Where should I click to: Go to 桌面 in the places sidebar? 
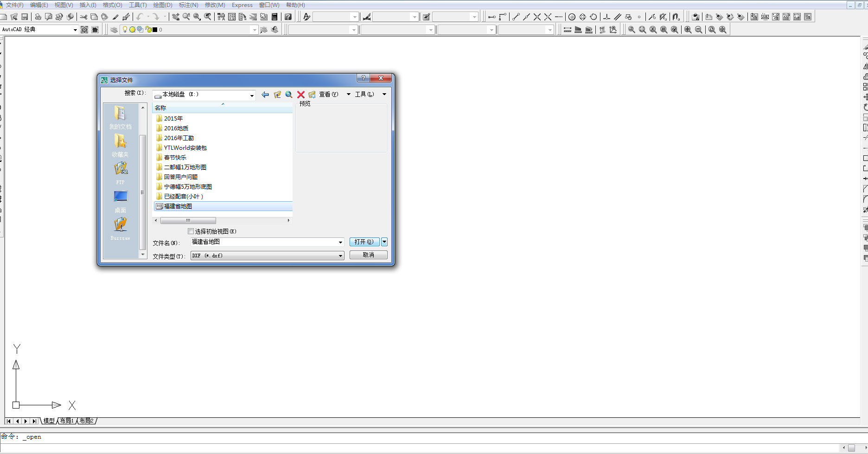pos(121,201)
